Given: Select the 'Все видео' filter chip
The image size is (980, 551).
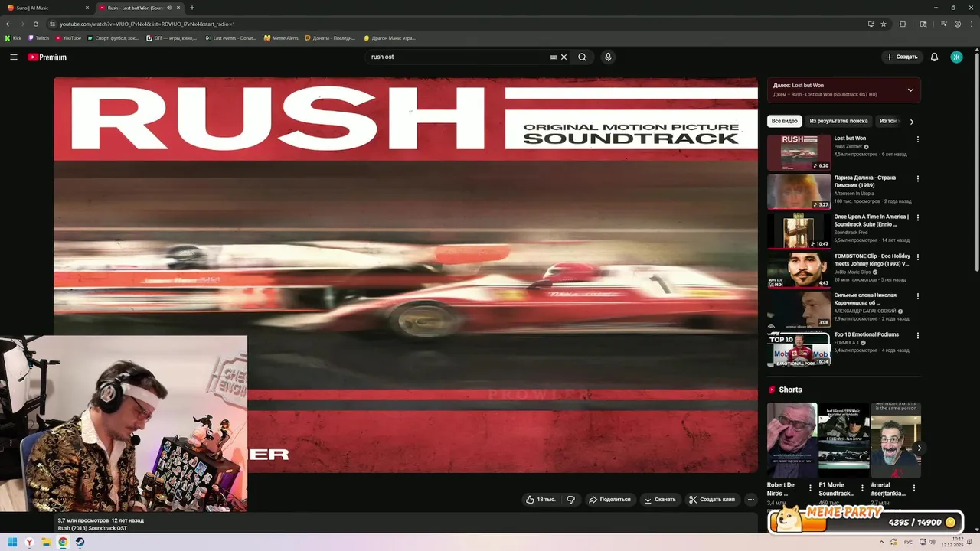Looking at the screenshot, I should [784, 121].
